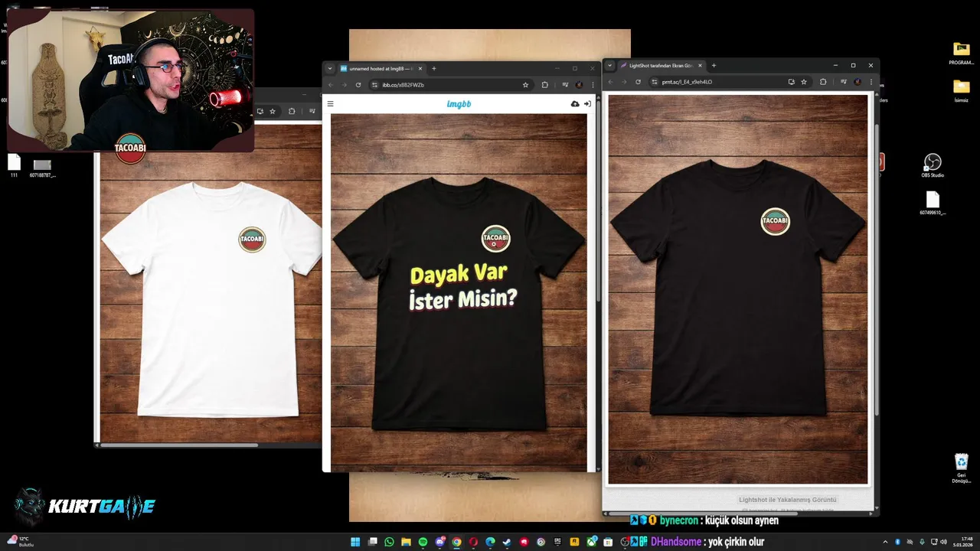Expand tab search in LightShot window
Image resolution: width=980 pixels, height=551 pixels.
click(x=610, y=66)
